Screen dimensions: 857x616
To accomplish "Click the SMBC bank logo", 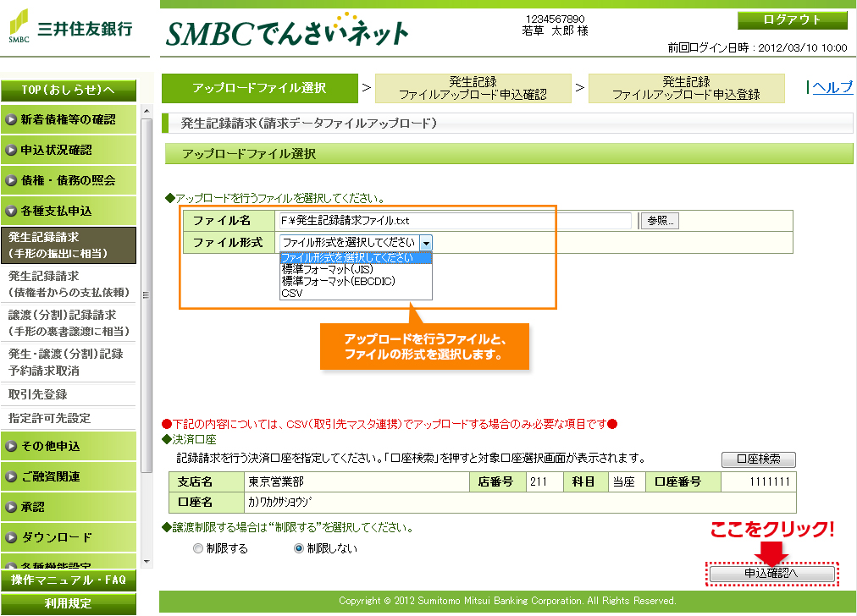I will [70, 26].
